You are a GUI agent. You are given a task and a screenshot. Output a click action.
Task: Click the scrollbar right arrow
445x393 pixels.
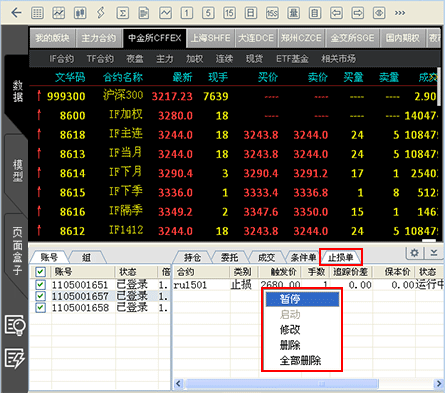click(x=438, y=384)
